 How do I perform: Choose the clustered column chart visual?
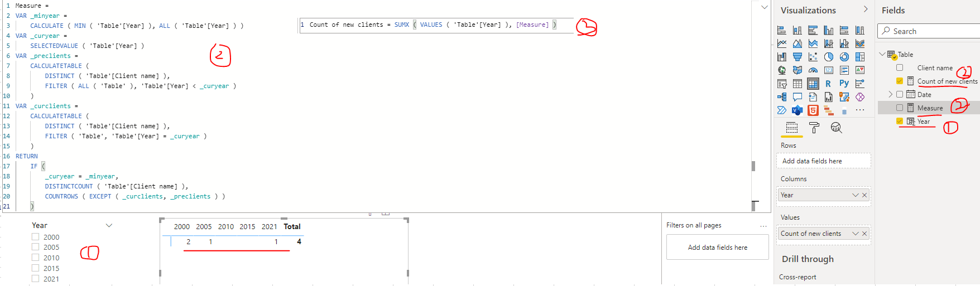829,30
